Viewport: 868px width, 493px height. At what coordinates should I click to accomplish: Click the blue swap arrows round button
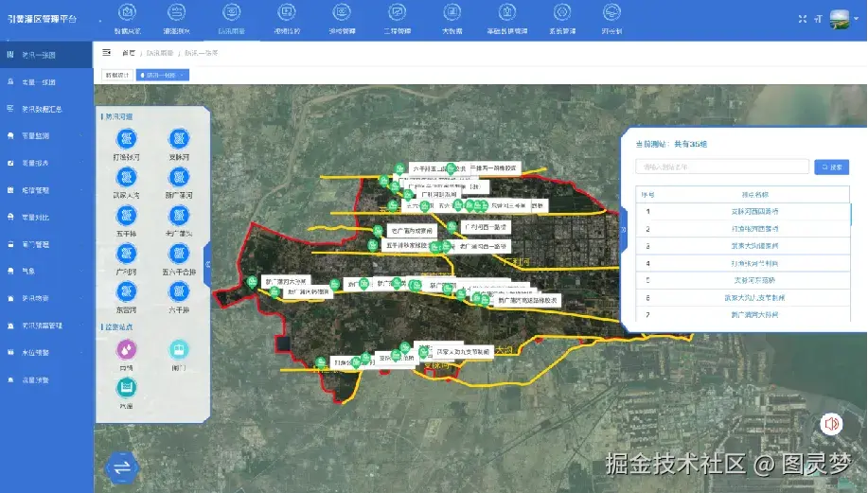pyautogui.click(x=122, y=468)
